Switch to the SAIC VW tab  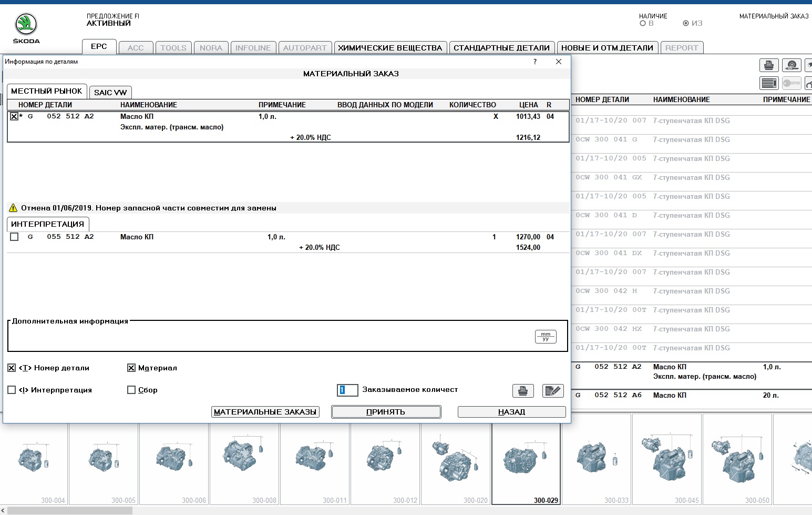coord(110,92)
